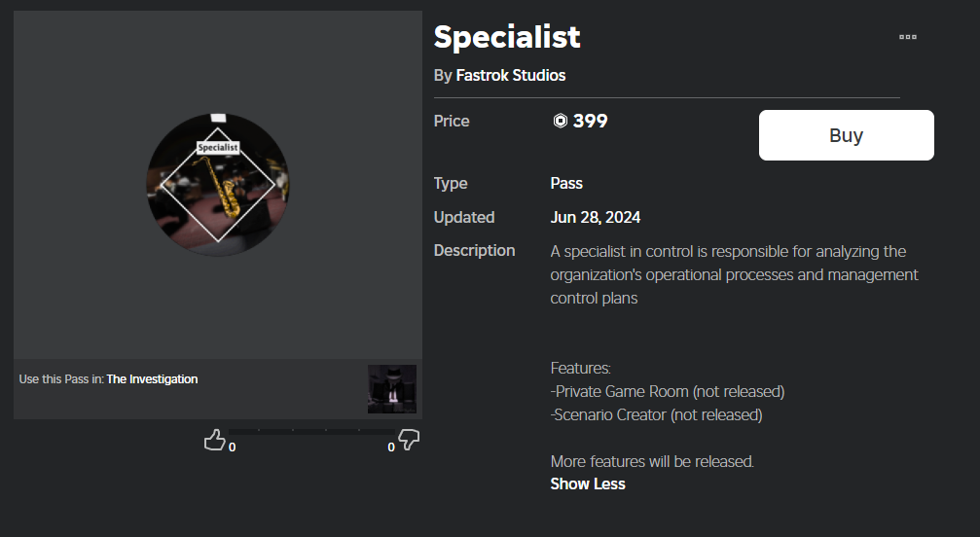Viewport: 980px width, 537px height.
Task: Click the upvote count next to thumbs up
Action: pos(232,447)
